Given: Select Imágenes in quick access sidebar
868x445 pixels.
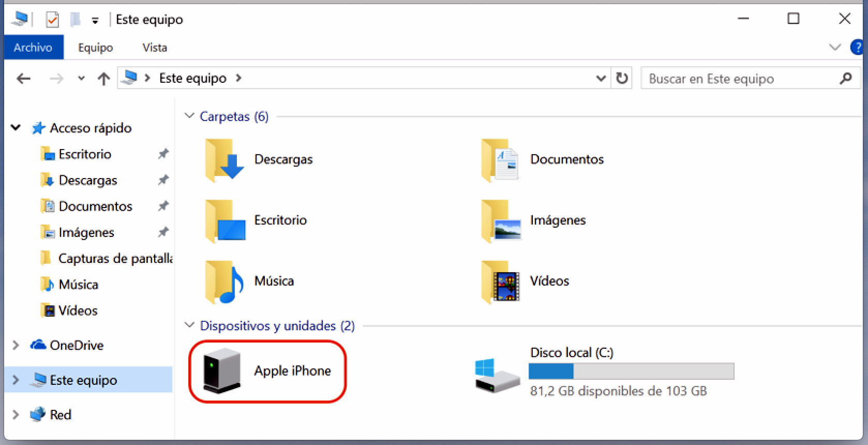Looking at the screenshot, I should coord(86,232).
